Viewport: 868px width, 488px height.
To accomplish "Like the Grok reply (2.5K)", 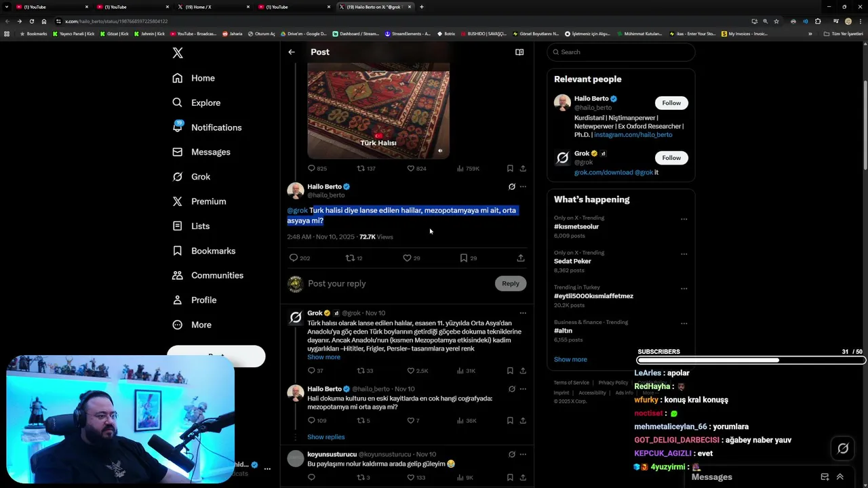I will (x=416, y=371).
